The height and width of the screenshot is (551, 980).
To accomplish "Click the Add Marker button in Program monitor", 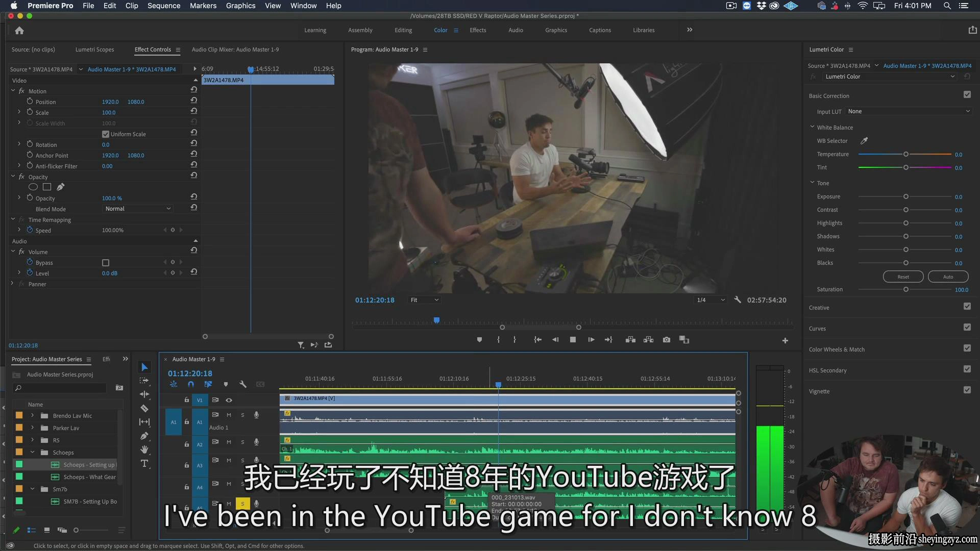I will click(479, 340).
